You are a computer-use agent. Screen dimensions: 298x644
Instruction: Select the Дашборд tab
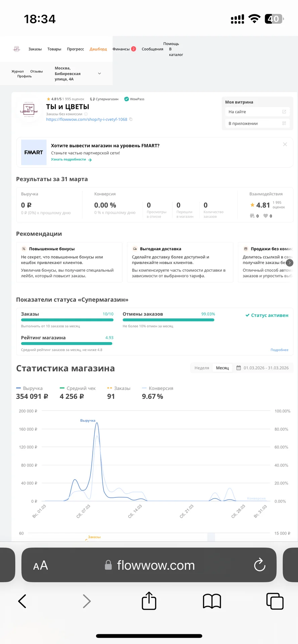pos(98,49)
